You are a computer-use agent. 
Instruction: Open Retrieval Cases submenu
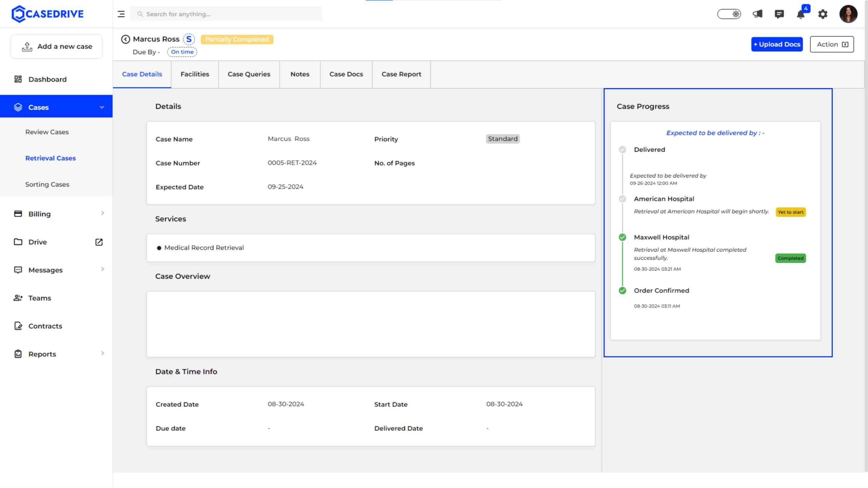tap(51, 158)
